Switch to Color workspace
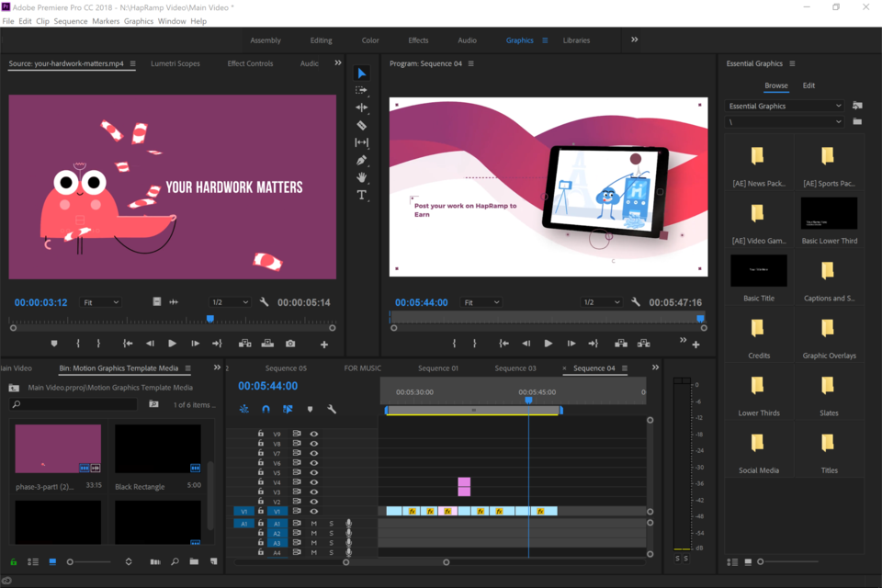882x588 pixels. (370, 40)
